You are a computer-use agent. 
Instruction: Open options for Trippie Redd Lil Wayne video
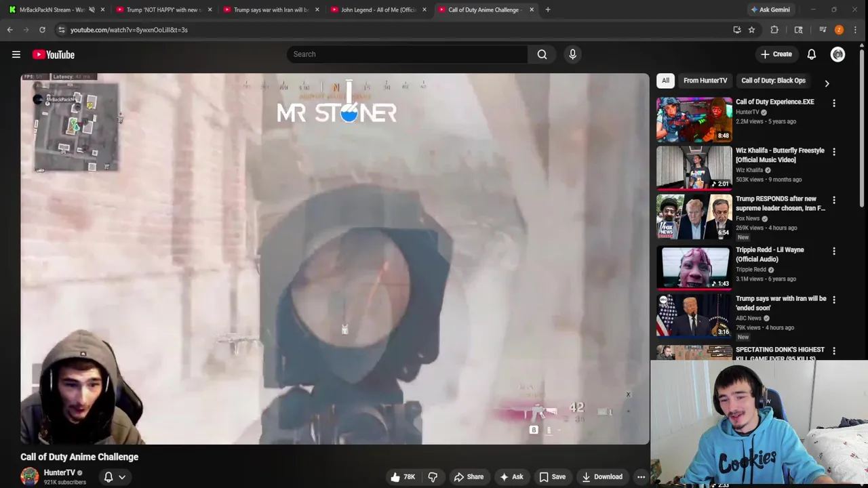click(x=834, y=251)
